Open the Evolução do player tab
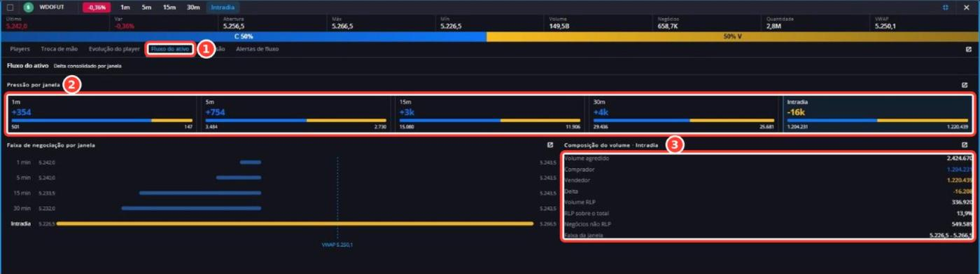The height and width of the screenshot is (274, 980). coord(114,50)
